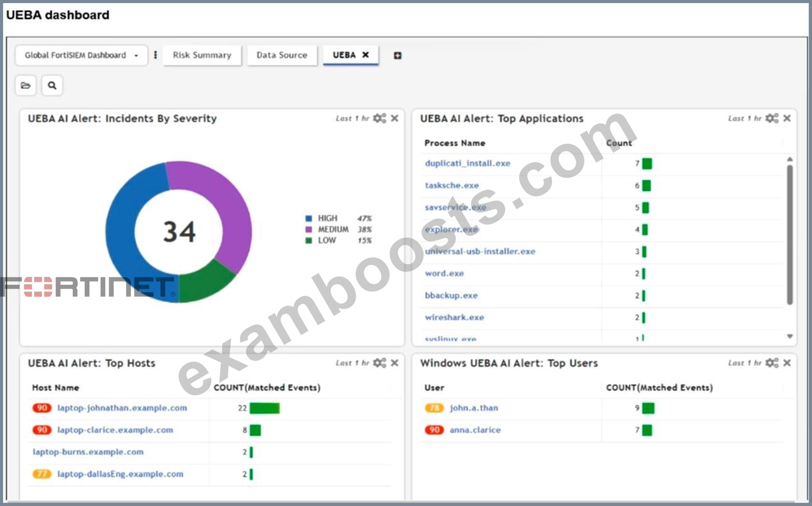812x506 pixels.
Task: Open settings gears of Incidents By Severity widget
Action: pyautogui.click(x=379, y=118)
